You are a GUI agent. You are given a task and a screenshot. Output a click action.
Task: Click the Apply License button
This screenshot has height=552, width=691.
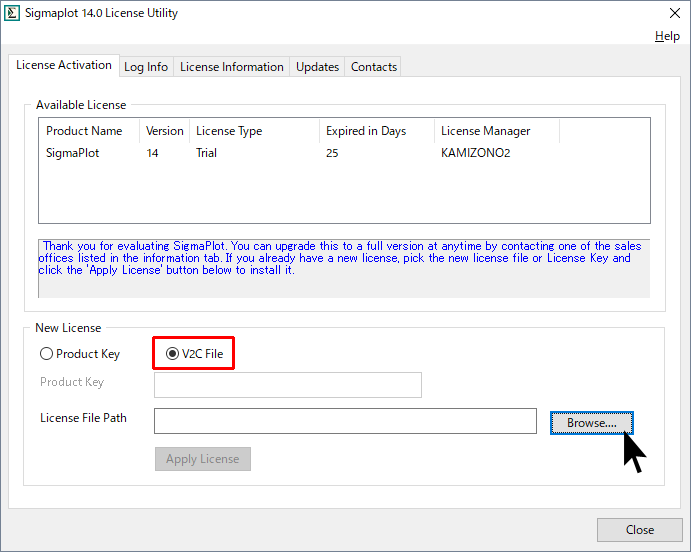click(202, 459)
